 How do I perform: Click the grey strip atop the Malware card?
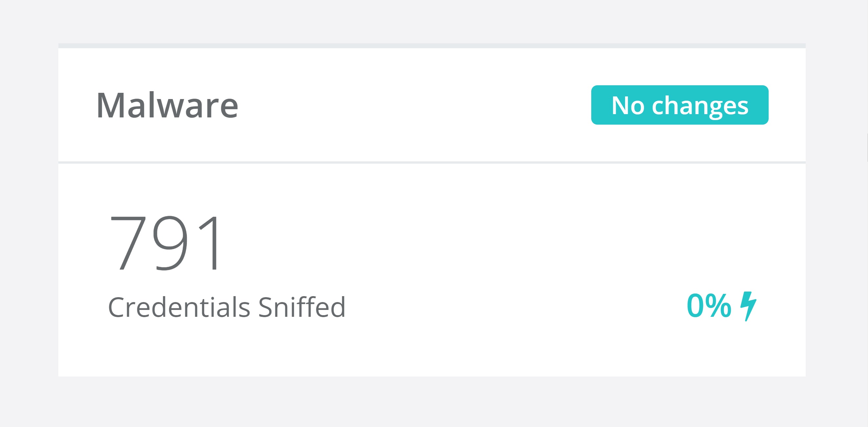point(432,46)
